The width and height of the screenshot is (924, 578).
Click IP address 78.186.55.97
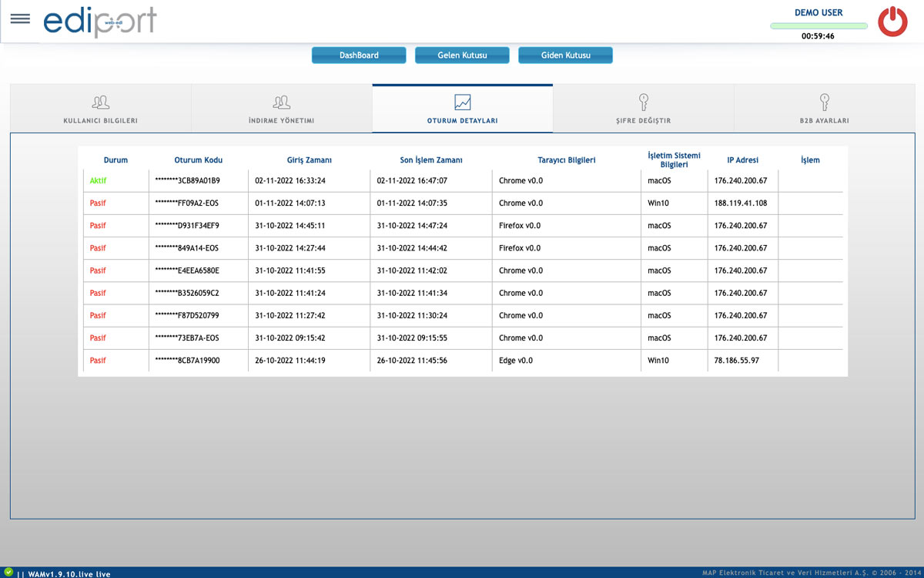(x=737, y=359)
